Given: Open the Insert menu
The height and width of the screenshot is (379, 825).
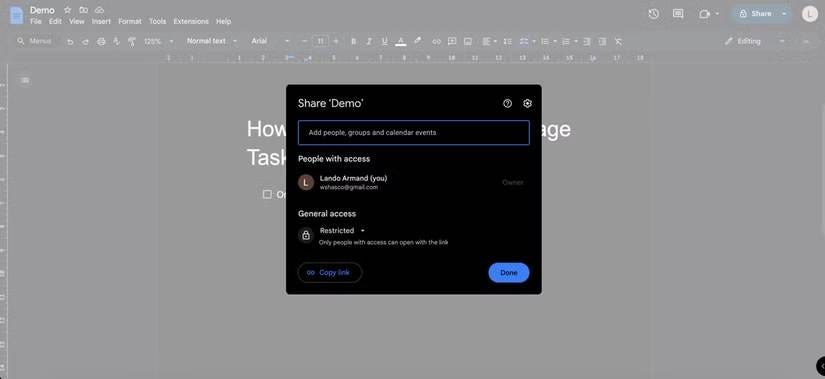Looking at the screenshot, I should [101, 22].
